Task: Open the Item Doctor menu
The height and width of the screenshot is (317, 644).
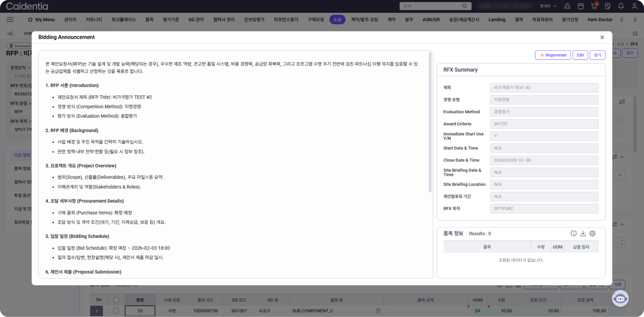Action: [x=600, y=19]
